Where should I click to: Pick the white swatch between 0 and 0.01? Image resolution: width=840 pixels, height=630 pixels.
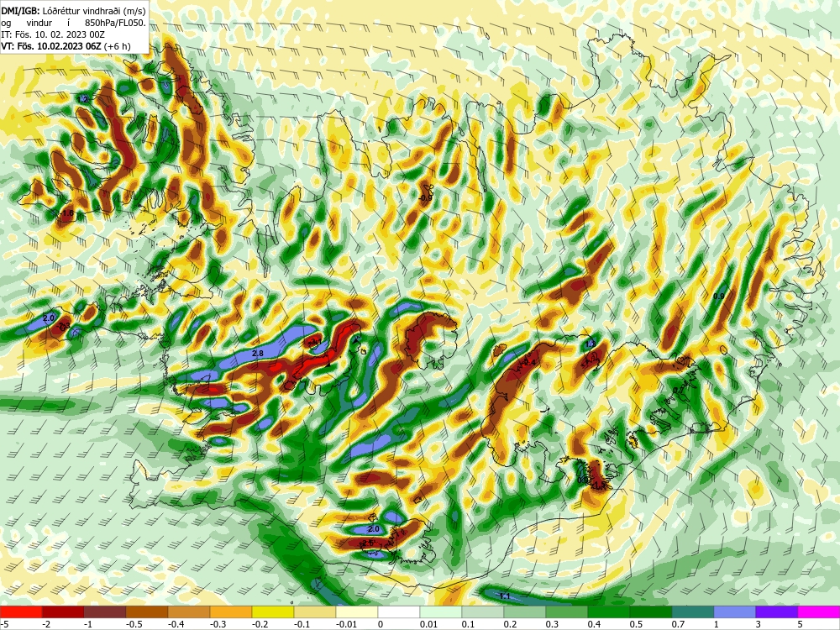point(399,612)
